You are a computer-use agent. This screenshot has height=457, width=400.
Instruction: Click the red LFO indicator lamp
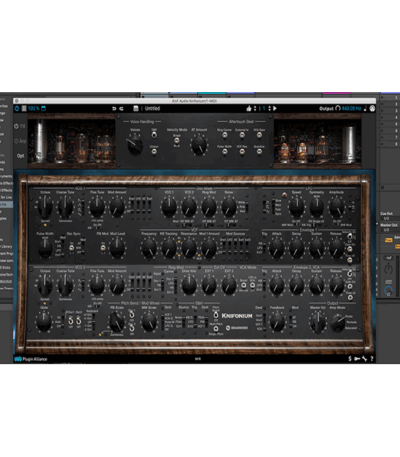pyautogui.click(x=284, y=195)
